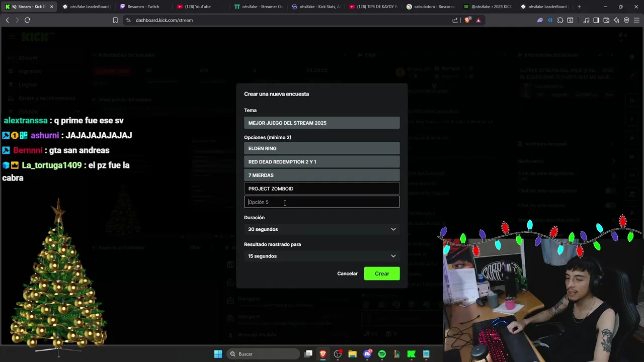Go back with the browser back arrow
This screenshot has width=644, height=362.
[x=7, y=20]
